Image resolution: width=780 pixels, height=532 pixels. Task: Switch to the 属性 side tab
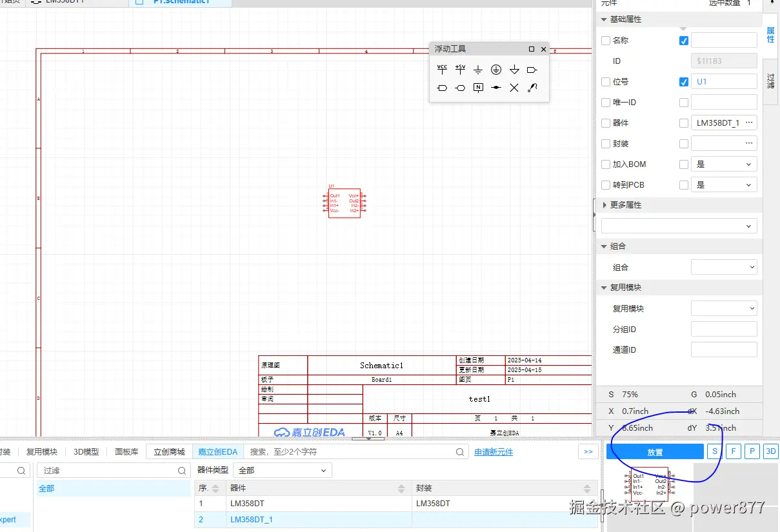(x=770, y=34)
